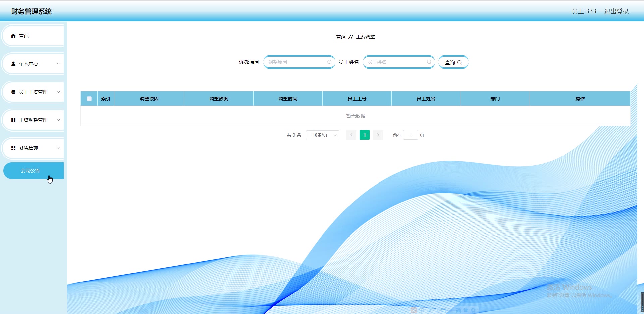
Task: Click the 财务管理系统 title
Action: (32, 11)
